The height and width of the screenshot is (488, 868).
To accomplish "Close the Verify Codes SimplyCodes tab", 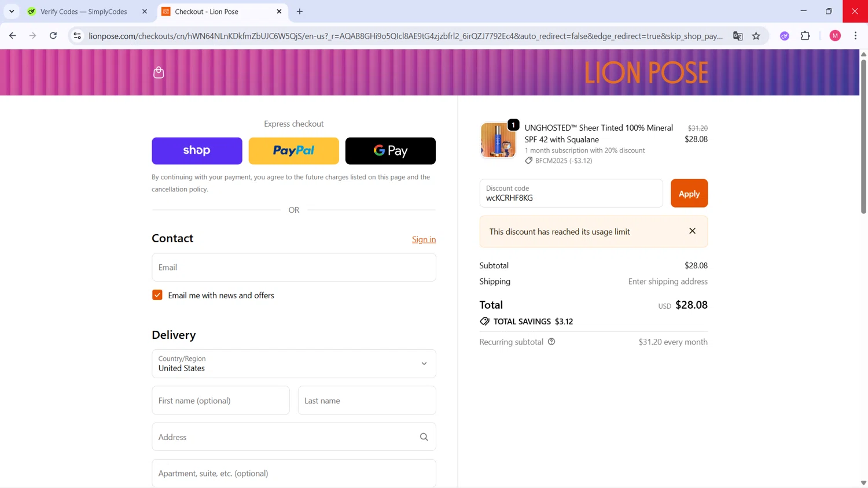I will click(145, 12).
